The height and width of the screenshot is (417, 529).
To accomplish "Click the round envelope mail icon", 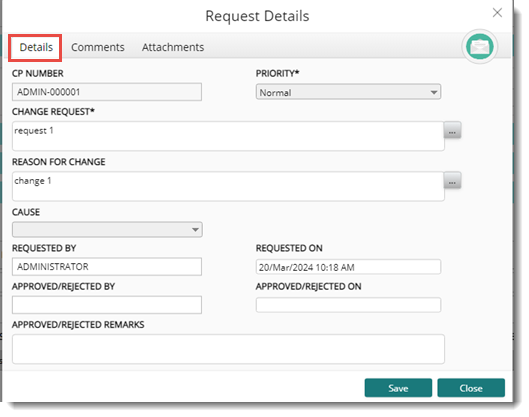I will pyautogui.click(x=479, y=47).
